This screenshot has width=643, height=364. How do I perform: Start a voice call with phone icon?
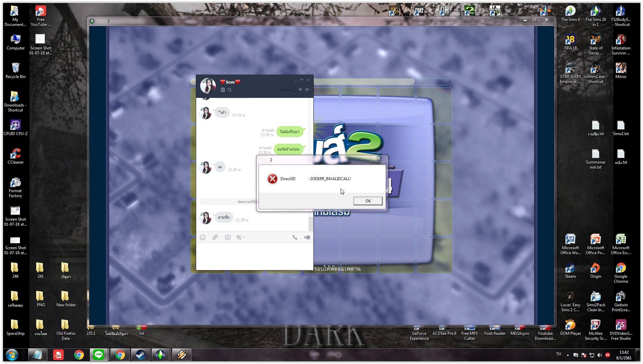coord(295,237)
